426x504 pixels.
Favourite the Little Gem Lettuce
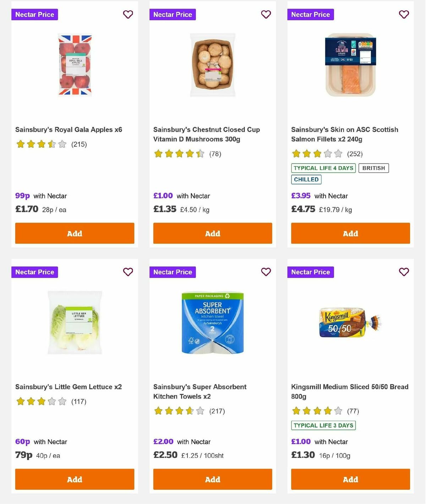point(128,272)
